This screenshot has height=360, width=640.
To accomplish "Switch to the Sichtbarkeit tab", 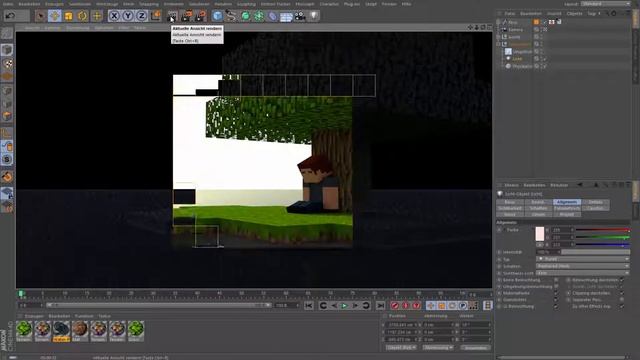I will [510, 208].
